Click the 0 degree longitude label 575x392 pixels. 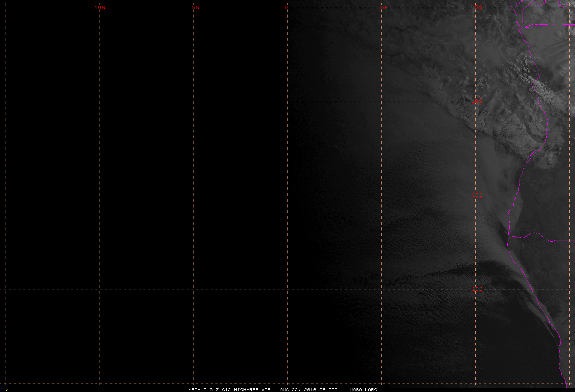click(286, 7)
